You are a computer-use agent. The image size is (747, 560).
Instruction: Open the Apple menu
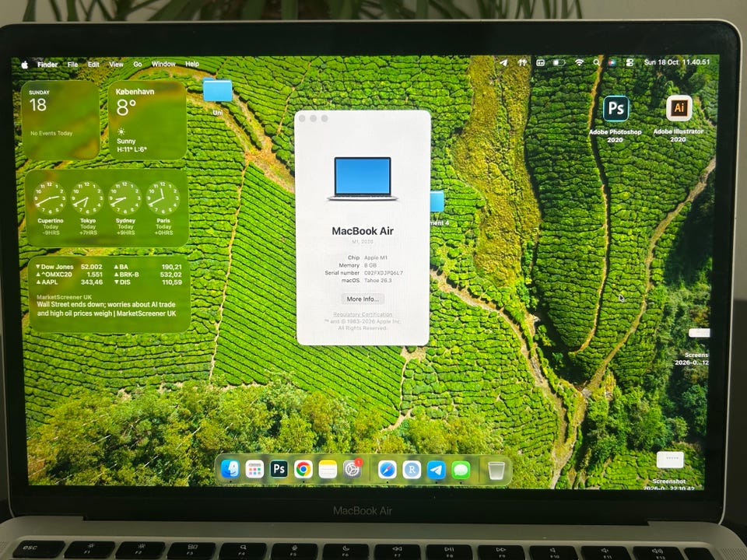pos(25,65)
